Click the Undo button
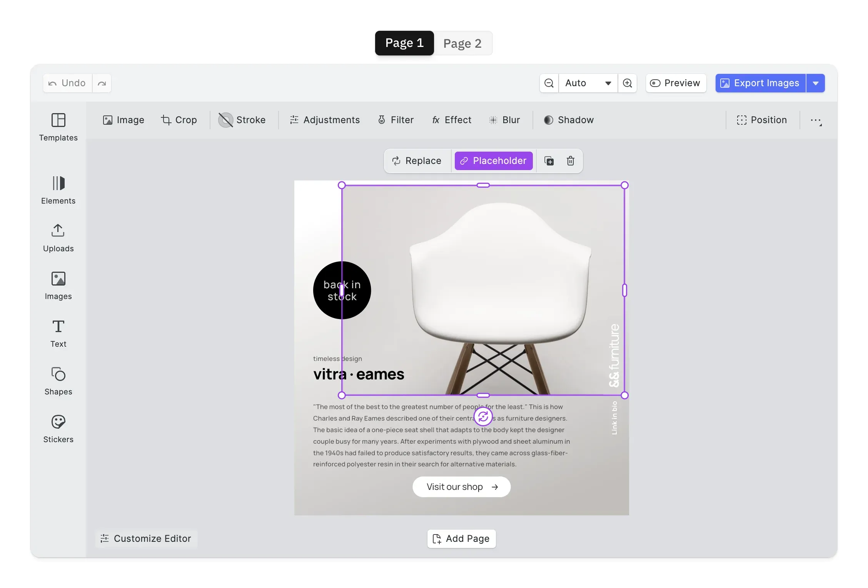This screenshot has width=868, height=588. (x=67, y=83)
